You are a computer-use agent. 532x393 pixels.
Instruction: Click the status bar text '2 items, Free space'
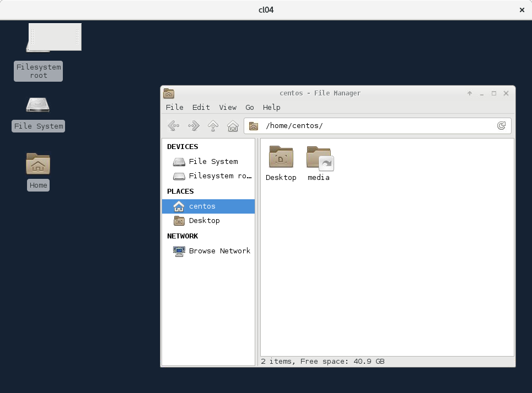323,362
